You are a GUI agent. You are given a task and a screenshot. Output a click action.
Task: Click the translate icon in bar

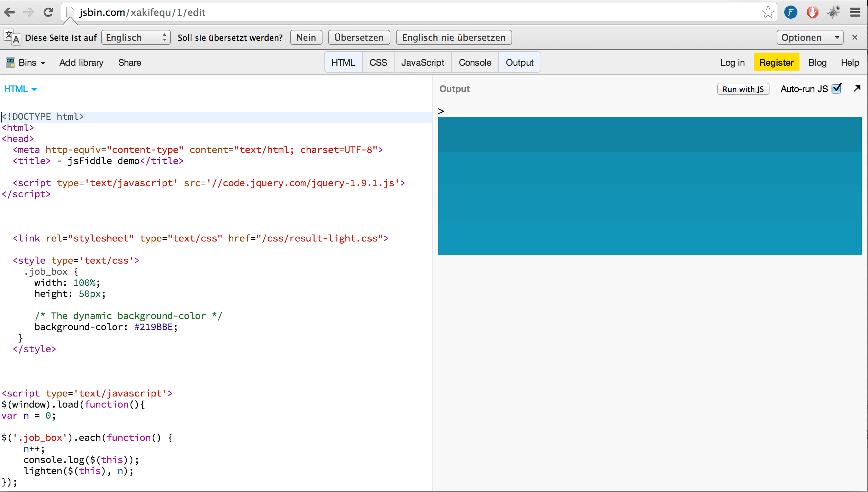pyautogui.click(x=12, y=37)
